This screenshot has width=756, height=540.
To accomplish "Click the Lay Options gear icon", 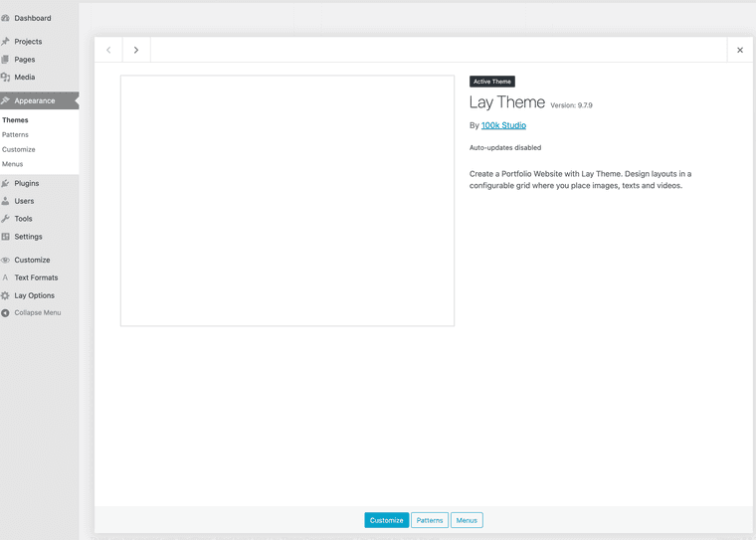I will (x=6, y=295).
